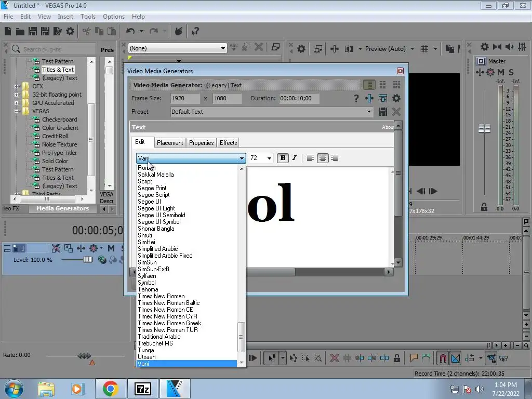Click the preview external monitor icon

[318, 49]
